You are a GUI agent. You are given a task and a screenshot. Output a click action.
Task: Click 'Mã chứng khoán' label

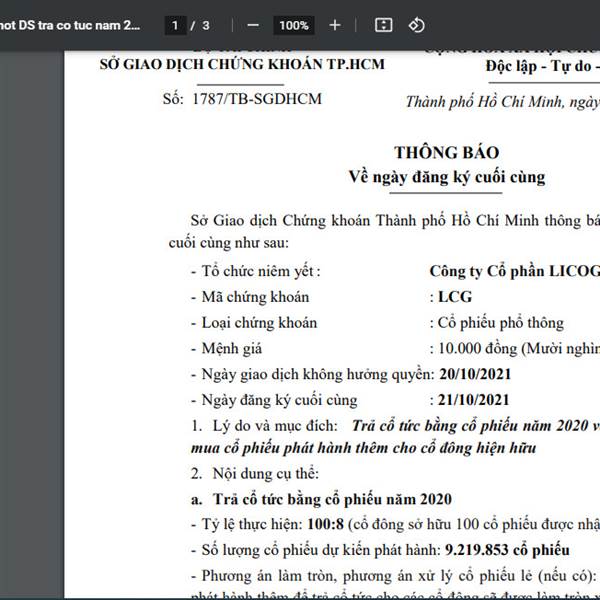point(255,297)
